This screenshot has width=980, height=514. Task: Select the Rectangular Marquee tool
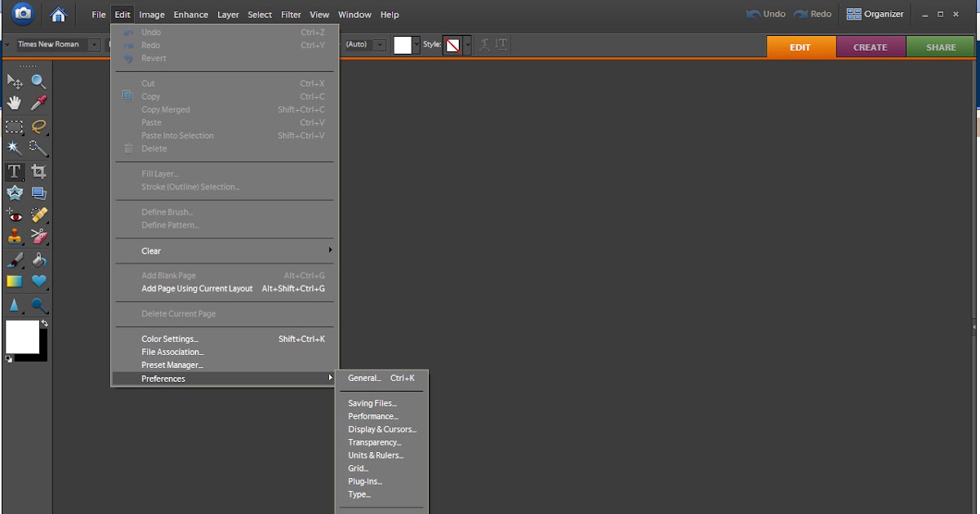pyautogui.click(x=15, y=126)
